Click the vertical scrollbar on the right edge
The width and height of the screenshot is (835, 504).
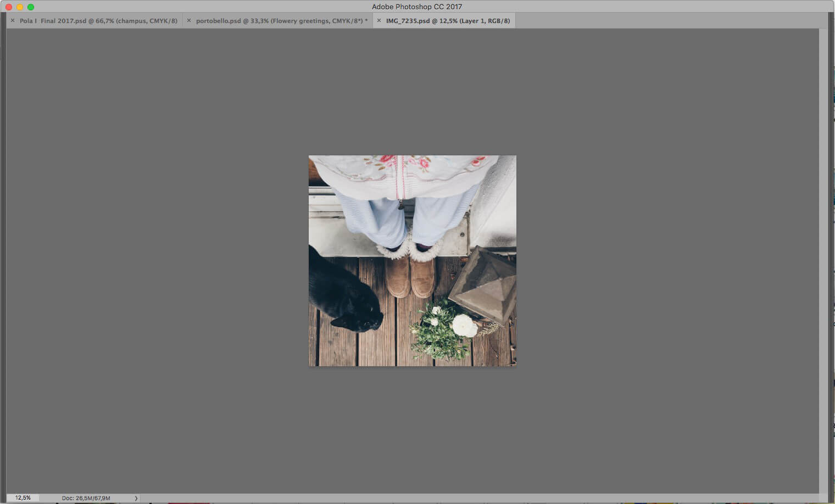click(823, 258)
